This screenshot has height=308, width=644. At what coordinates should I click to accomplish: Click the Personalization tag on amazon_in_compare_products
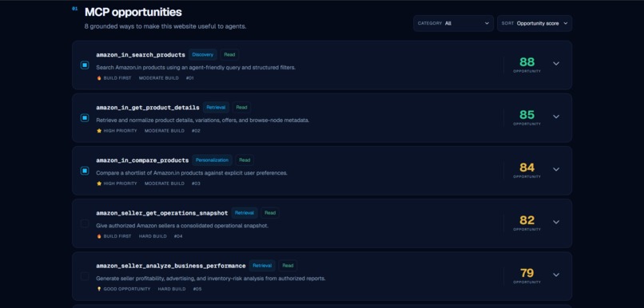click(x=212, y=160)
